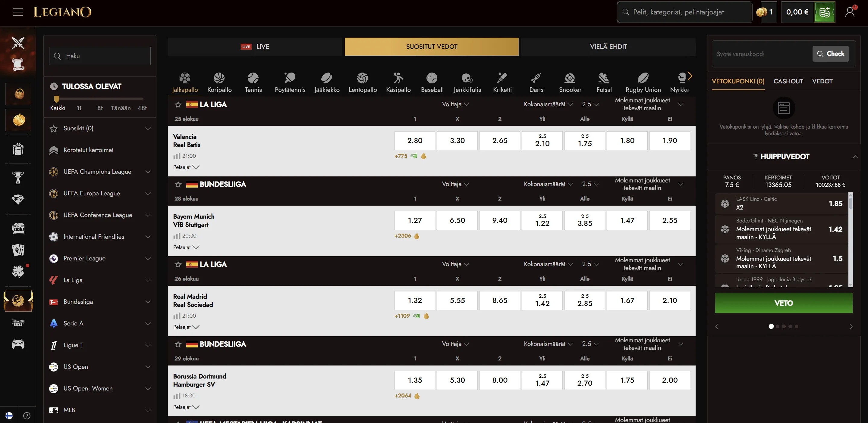Favorite the first La Liga star
This screenshot has width=868, height=423.
178,105
